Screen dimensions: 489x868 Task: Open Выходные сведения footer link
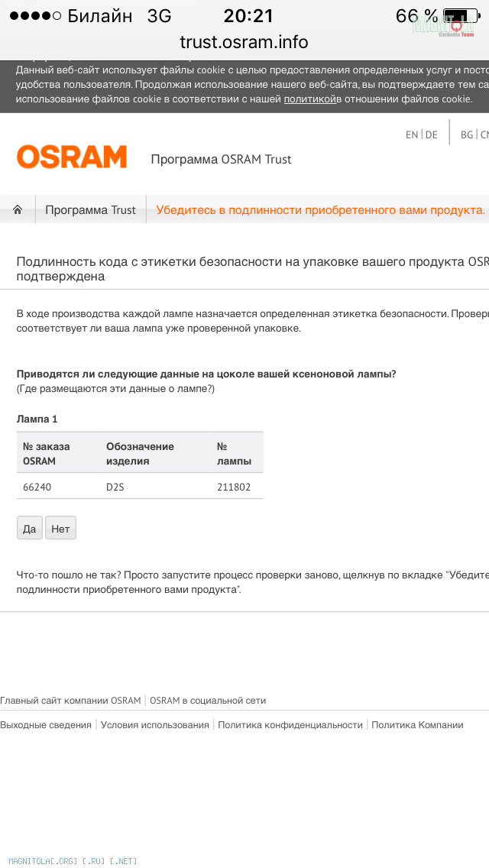point(46,725)
